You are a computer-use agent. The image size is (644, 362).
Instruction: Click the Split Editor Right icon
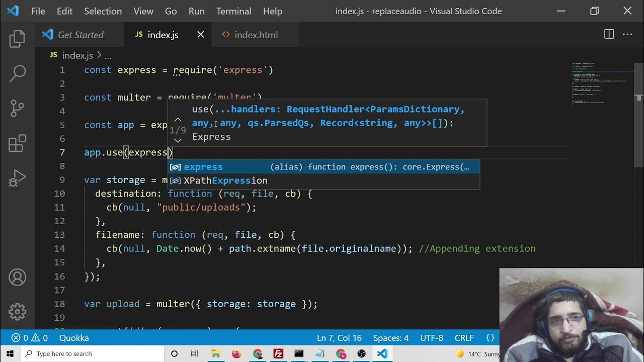609,35
